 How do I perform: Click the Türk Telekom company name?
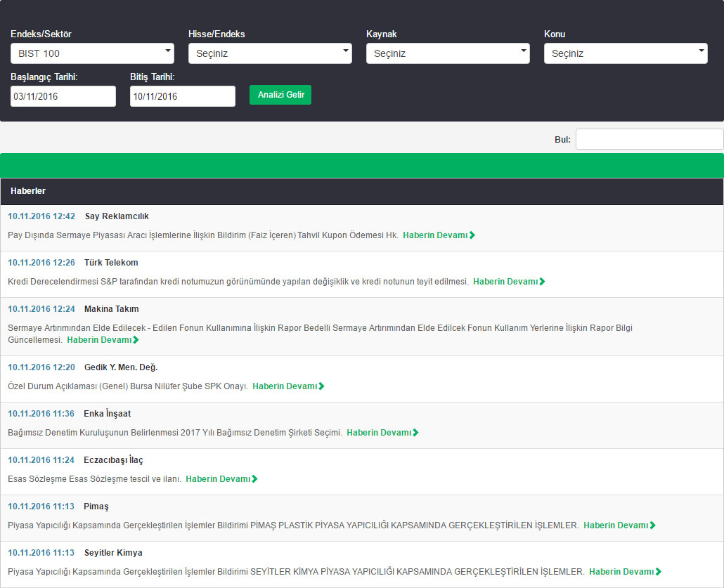[111, 263]
